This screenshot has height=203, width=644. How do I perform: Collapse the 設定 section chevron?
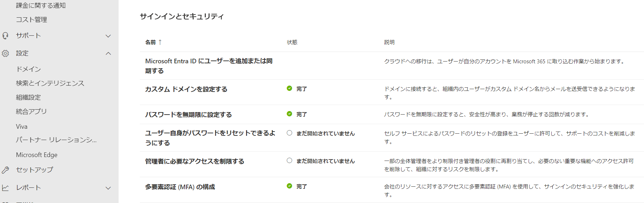click(108, 53)
